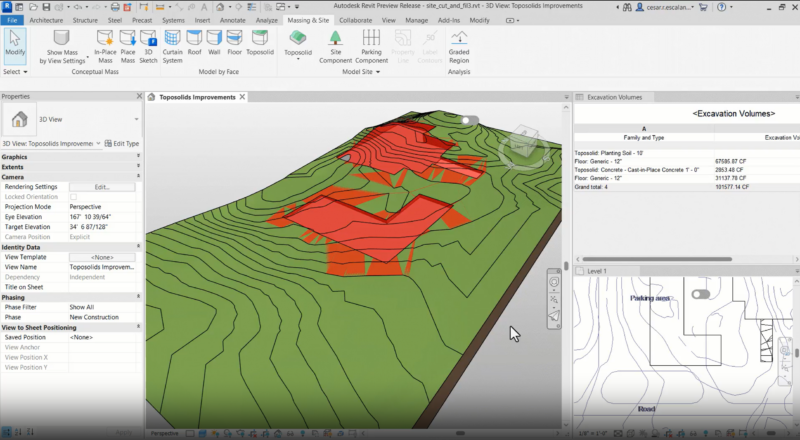Click the View Template None button
Screen dimensions: 800x440
coord(102,257)
